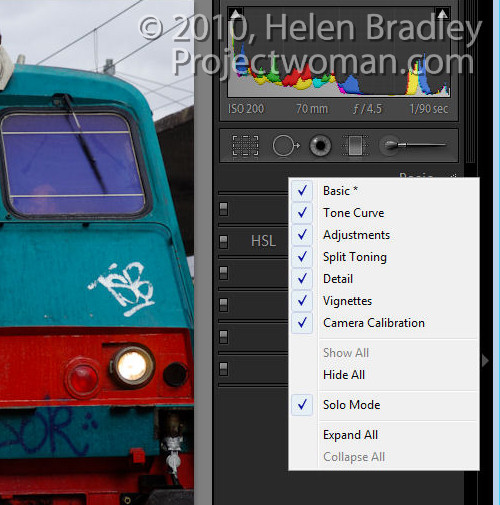The width and height of the screenshot is (500, 505).
Task: Toggle the HSL panel switch
Action: click(x=224, y=241)
